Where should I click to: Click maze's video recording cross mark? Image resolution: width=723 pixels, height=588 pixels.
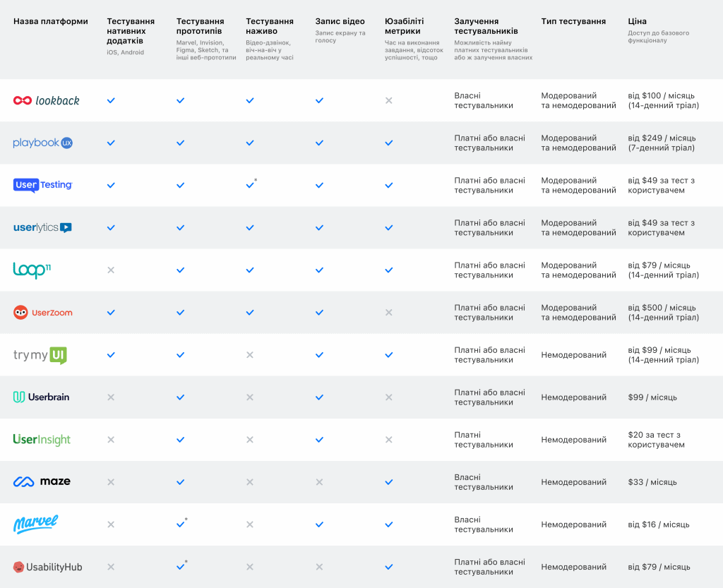pyautogui.click(x=319, y=482)
